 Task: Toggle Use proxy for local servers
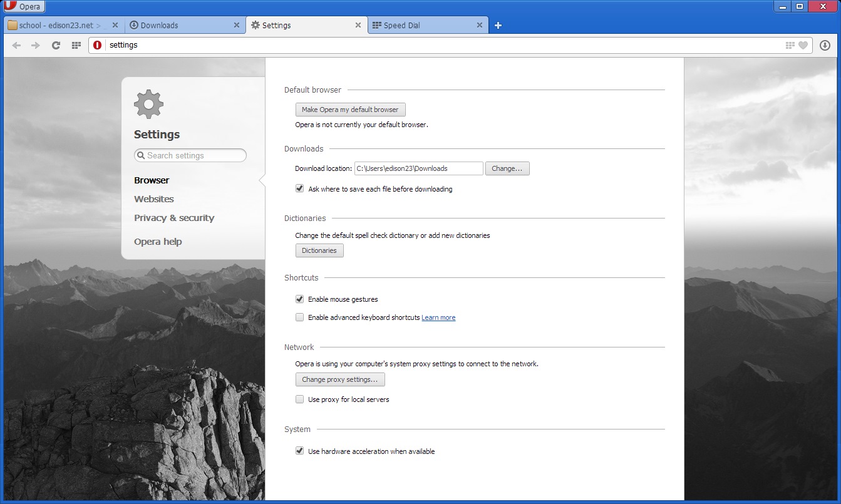click(x=299, y=399)
